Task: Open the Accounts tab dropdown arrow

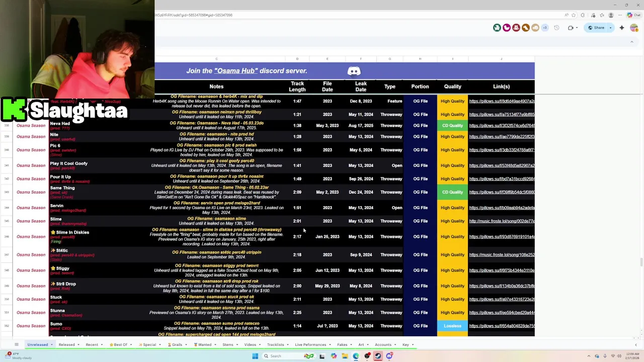Action: pos(395,345)
